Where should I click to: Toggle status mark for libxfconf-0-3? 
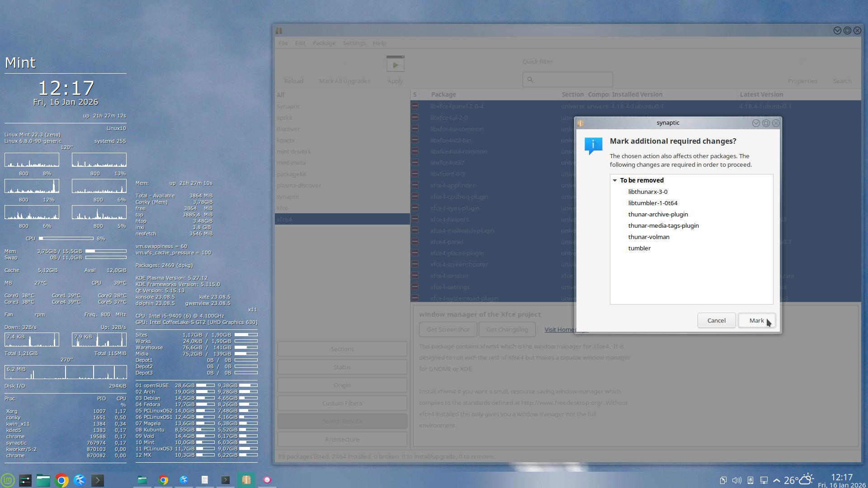point(415,174)
